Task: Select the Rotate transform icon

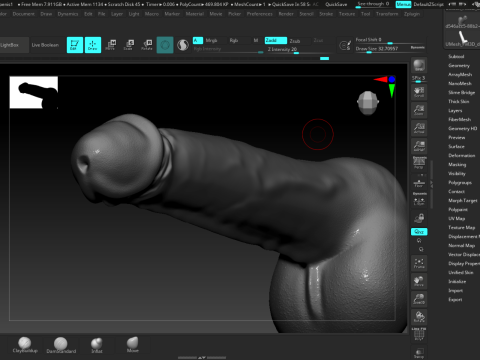Action: pos(147,45)
